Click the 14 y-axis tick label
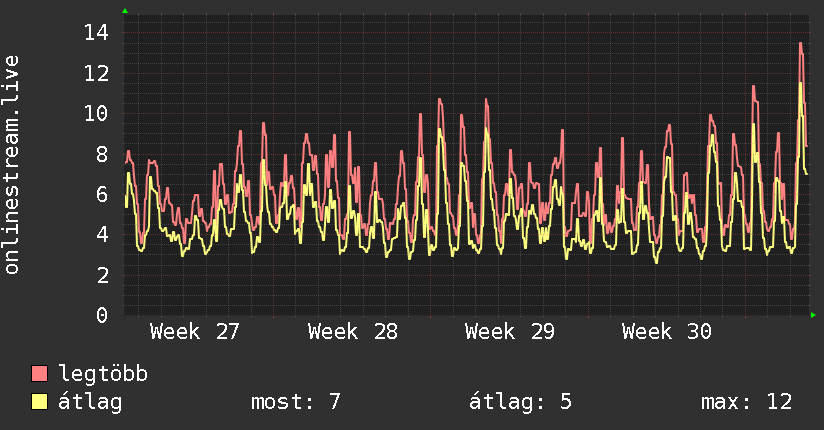This screenshot has width=824, height=430. (97, 33)
